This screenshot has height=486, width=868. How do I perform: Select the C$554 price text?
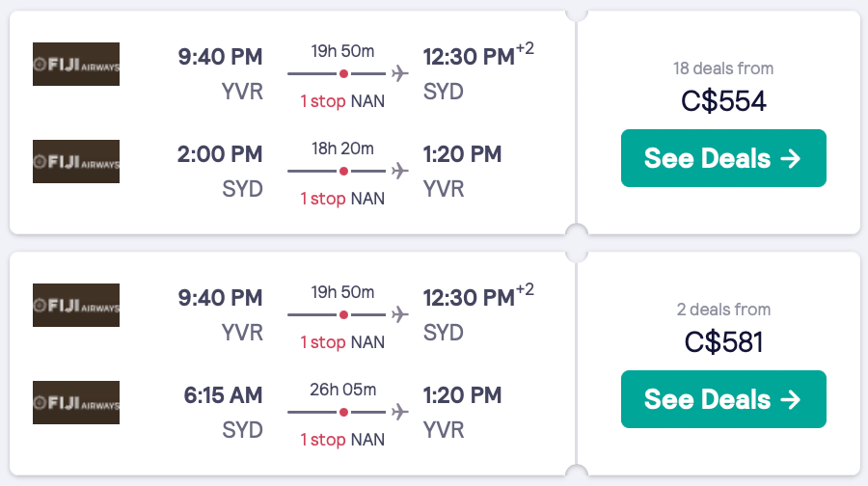click(723, 100)
